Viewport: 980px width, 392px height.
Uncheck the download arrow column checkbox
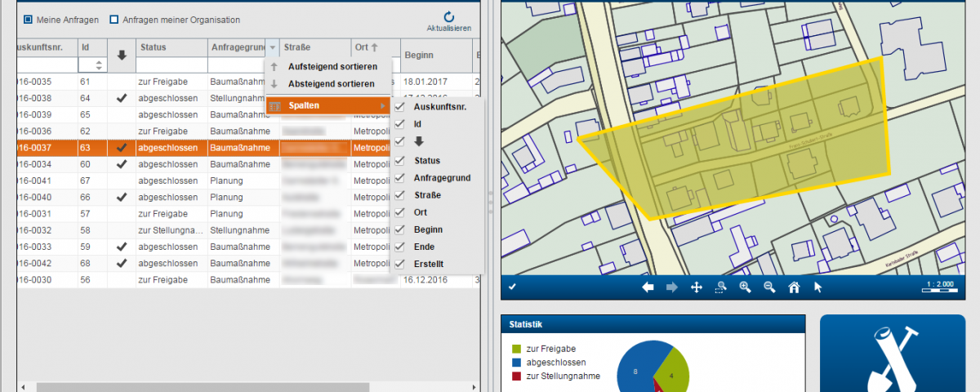(x=399, y=141)
